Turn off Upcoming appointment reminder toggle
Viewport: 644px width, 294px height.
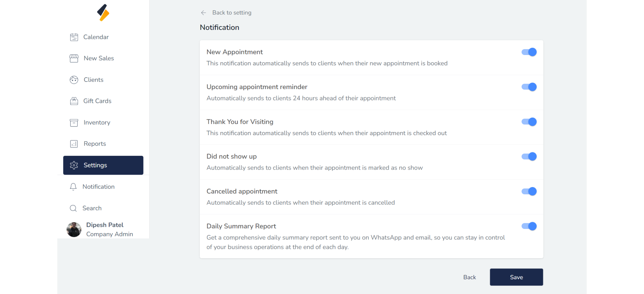529,87
